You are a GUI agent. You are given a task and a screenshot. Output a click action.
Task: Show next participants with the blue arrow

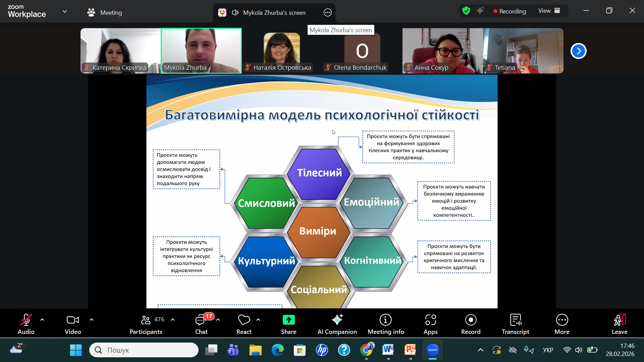tap(578, 51)
